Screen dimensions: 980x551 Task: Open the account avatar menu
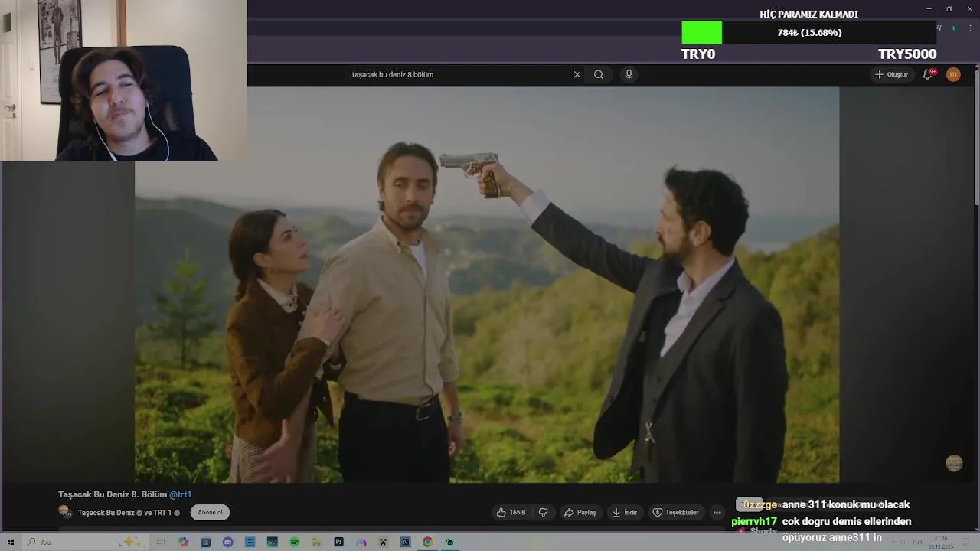[953, 74]
